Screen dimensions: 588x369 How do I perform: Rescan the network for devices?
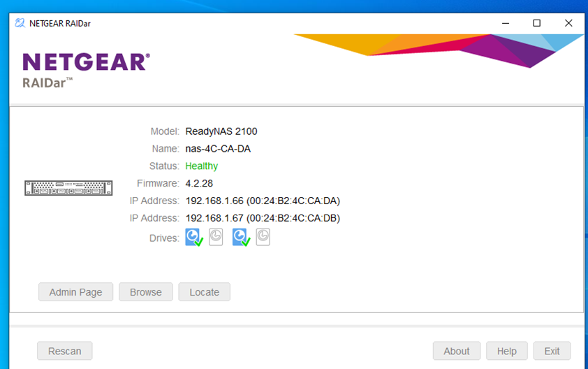click(x=64, y=351)
